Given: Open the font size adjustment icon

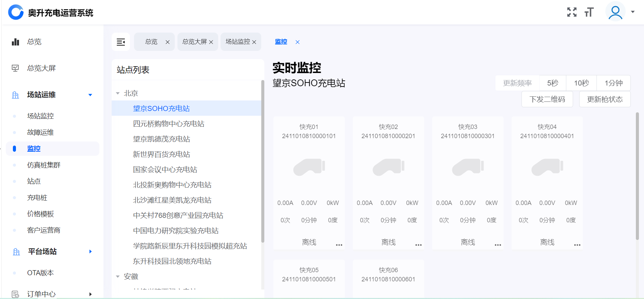Looking at the screenshot, I should (x=589, y=12).
